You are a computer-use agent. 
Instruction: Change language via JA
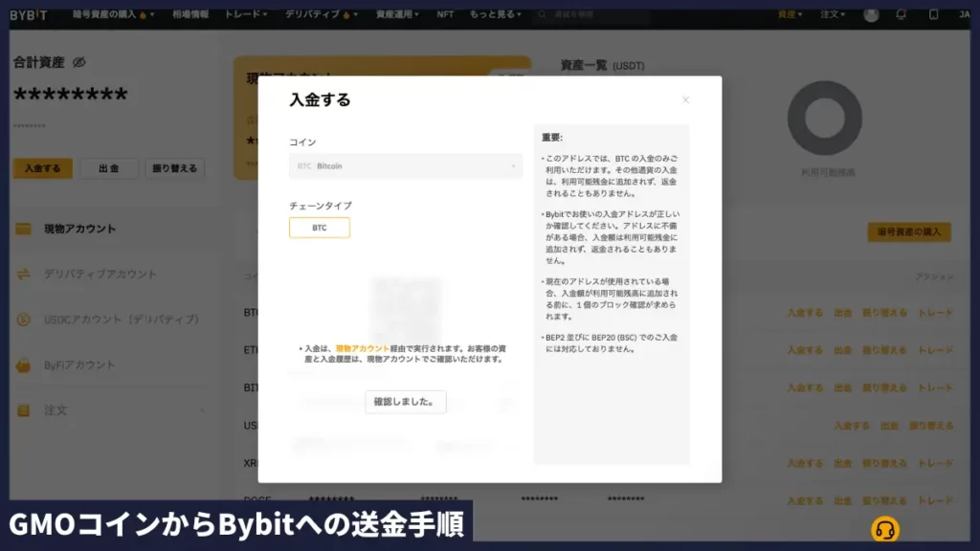(965, 14)
